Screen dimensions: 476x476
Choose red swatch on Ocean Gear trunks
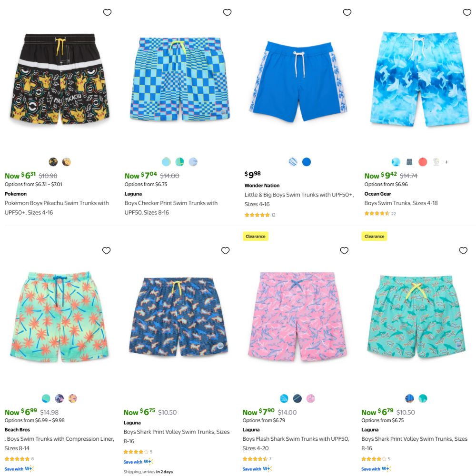pyautogui.click(x=423, y=162)
